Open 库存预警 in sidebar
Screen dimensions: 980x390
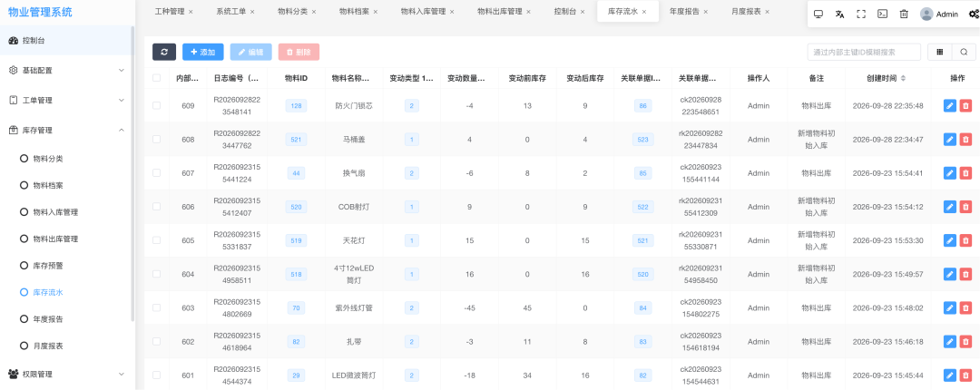48,266
